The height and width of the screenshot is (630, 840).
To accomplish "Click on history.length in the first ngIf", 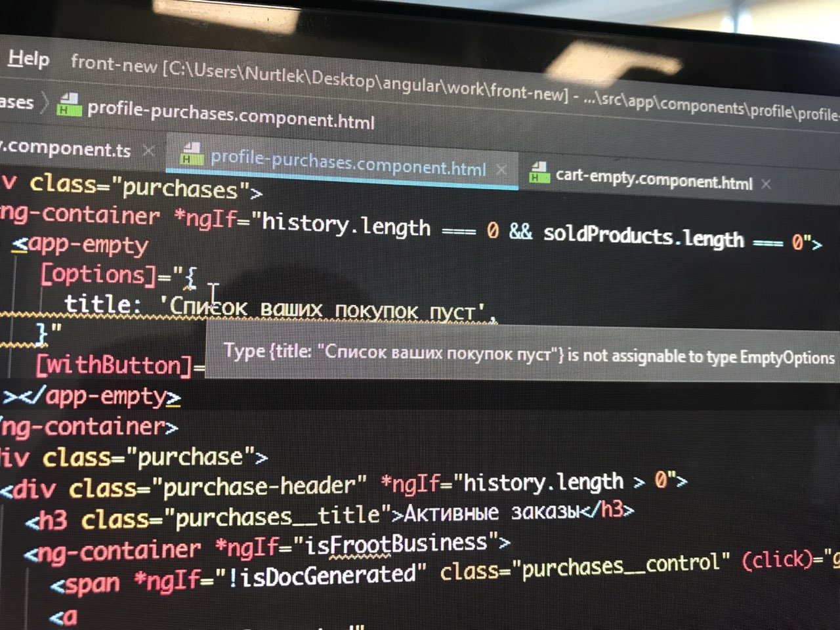I will click(x=346, y=225).
